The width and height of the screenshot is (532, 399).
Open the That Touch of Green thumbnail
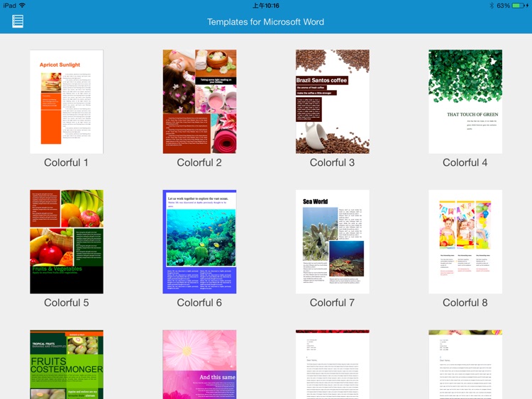(x=465, y=102)
